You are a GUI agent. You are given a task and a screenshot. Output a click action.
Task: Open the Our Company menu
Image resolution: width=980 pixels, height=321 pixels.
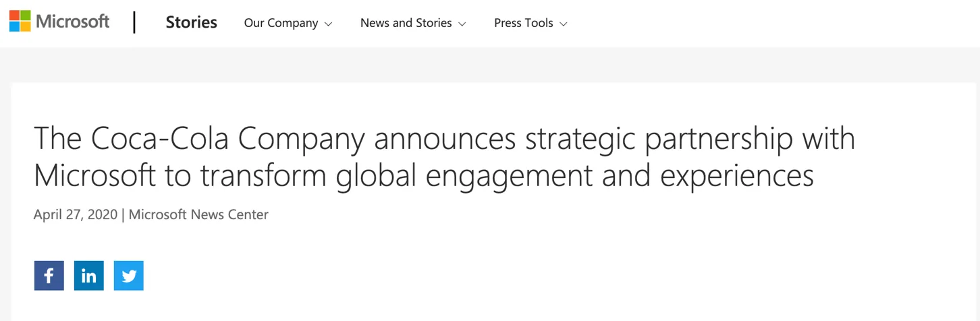pyautogui.click(x=281, y=23)
